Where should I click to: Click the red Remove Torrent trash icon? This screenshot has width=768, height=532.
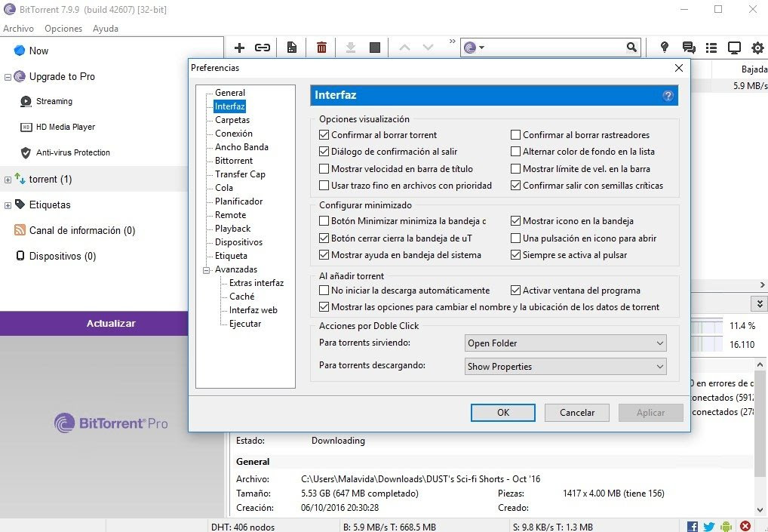click(321, 48)
